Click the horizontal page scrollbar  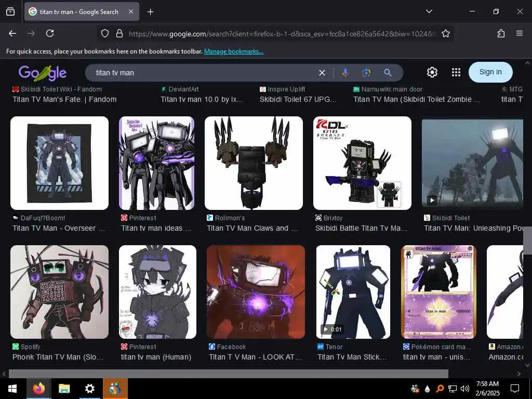point(229,374)
